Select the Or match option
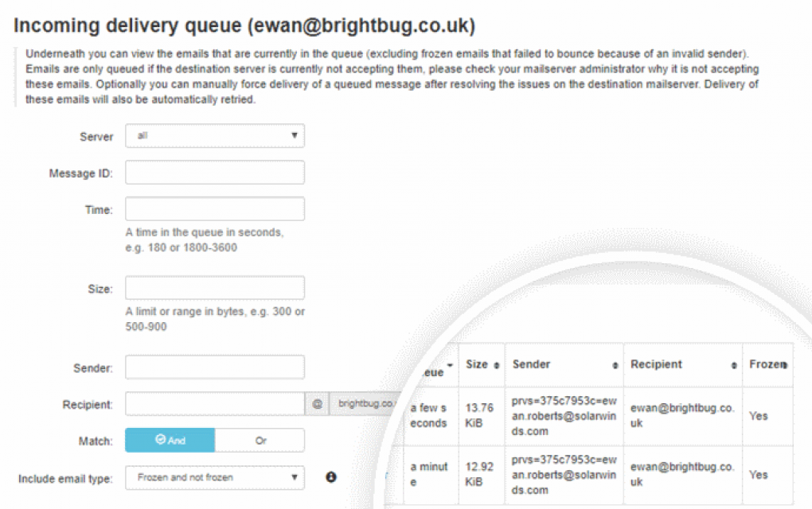This screenshot has width=812, height=509. pos(260,441)
